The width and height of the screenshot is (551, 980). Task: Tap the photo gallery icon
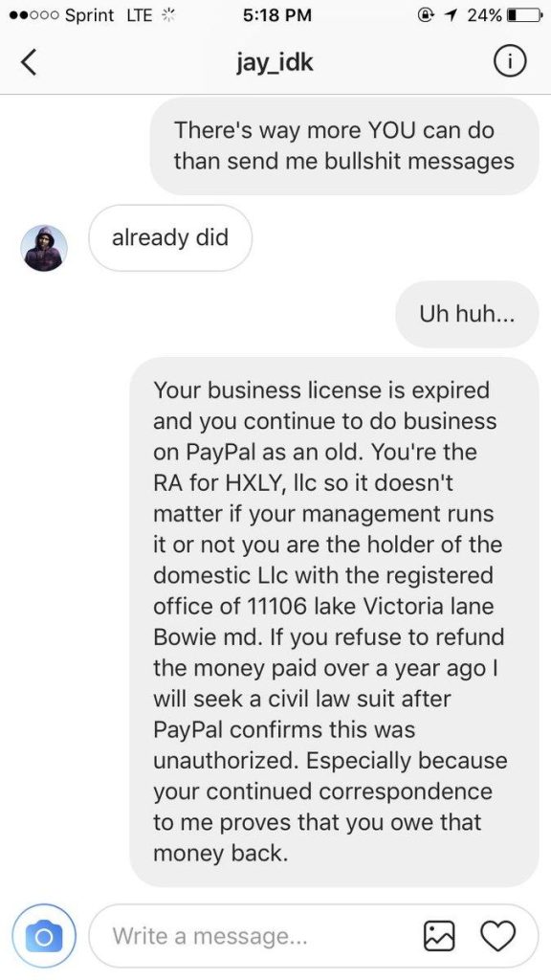pos(441,936)
